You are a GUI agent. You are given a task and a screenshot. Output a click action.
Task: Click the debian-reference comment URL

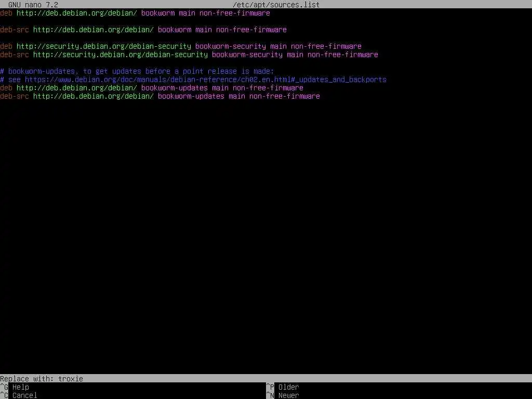pos(206,79)
